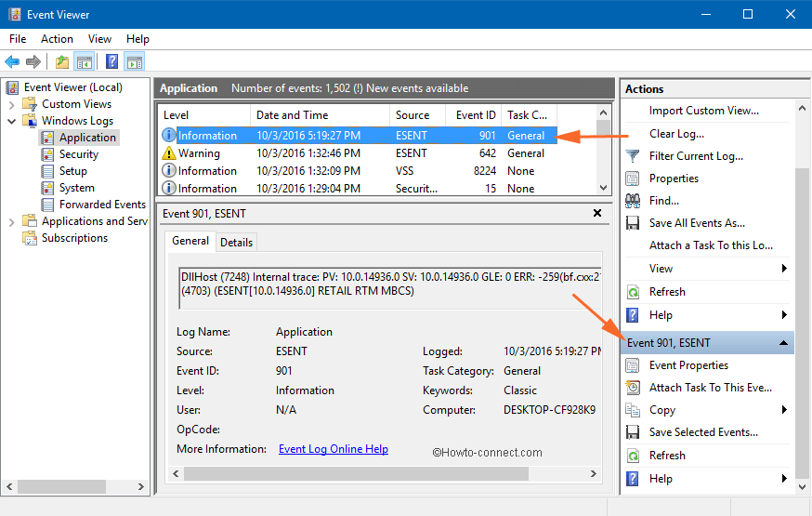812x516 pixels.
Task: Open Event Log Online Help link
Action: click(334, 449)
